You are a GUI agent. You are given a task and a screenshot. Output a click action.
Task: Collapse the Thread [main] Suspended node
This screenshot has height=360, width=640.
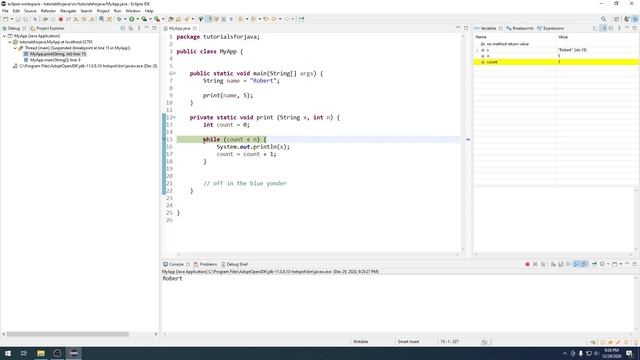tap(15, 48)
